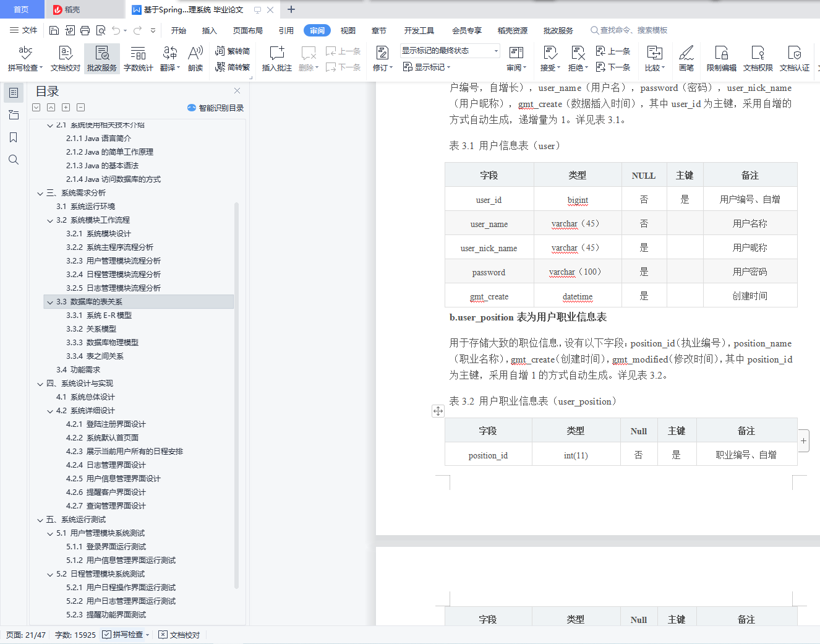Open the 文件 menu
The image size is (820, 644).
(x=23, y=30)
